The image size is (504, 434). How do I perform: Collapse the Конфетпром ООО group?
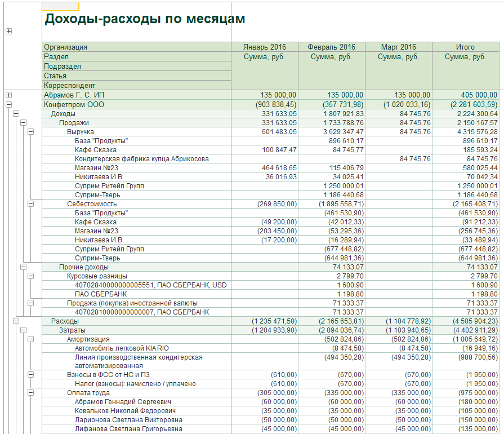8,105
